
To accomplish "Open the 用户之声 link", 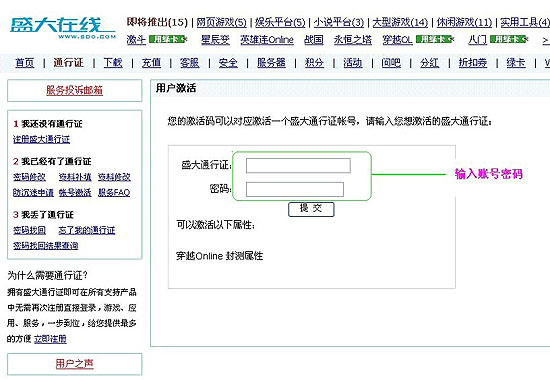I will pyautogui.click(x=74, y=364).
